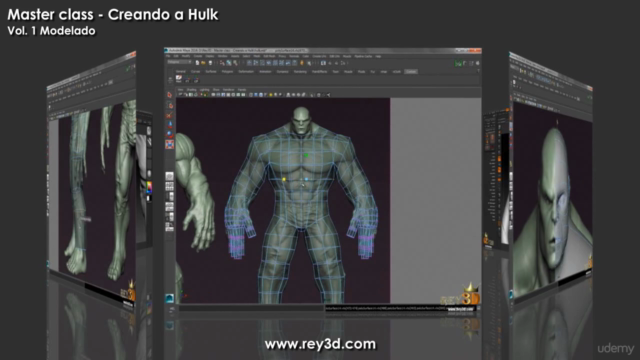This screenshot has width=640, height=360.
Task: Switch to the Surfaces shelf tab
Action: point(211,71)
